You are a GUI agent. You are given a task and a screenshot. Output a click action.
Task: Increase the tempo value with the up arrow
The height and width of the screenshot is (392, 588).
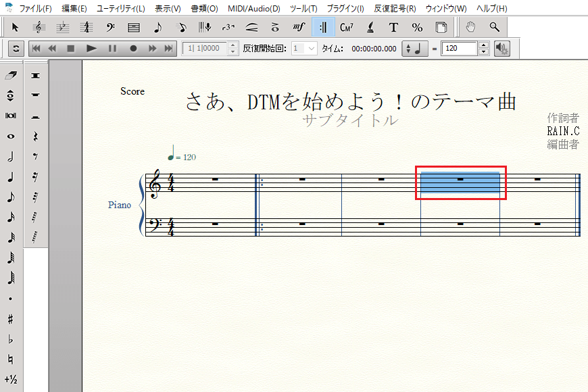click(483, 45)
